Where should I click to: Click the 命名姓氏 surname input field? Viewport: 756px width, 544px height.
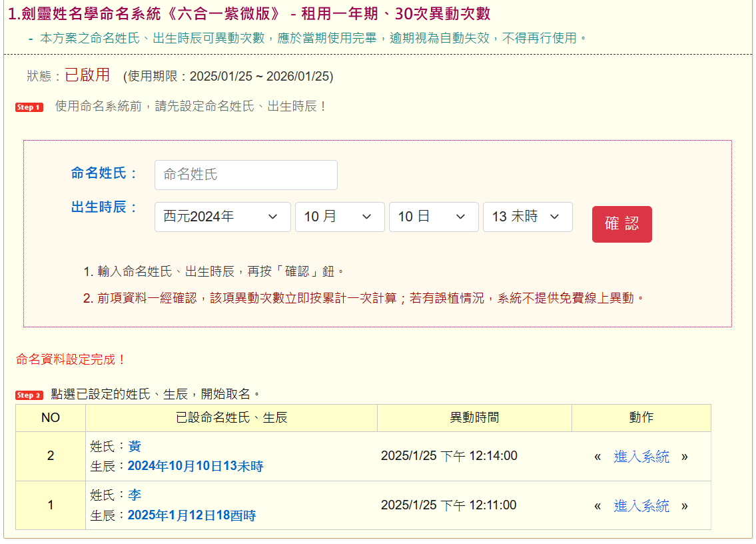pos(246,175)
